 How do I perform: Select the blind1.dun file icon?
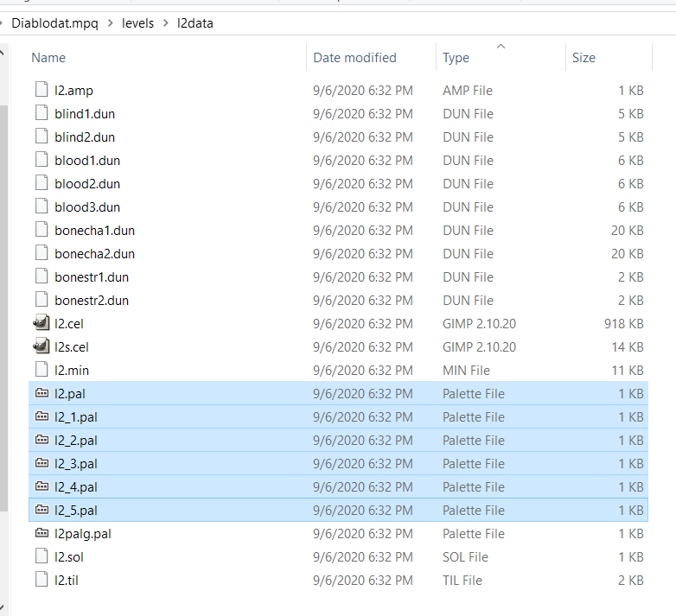click(x=41, y=113)
